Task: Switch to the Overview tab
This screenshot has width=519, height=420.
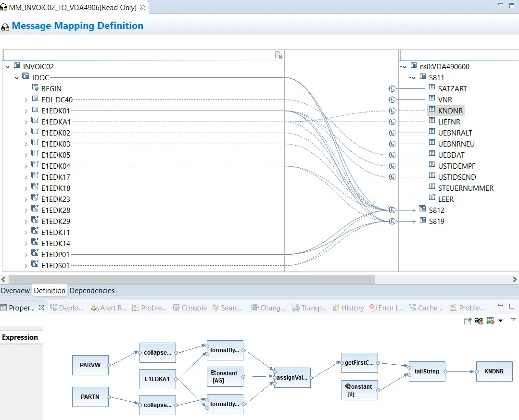Action: click(x=15, y=291)
